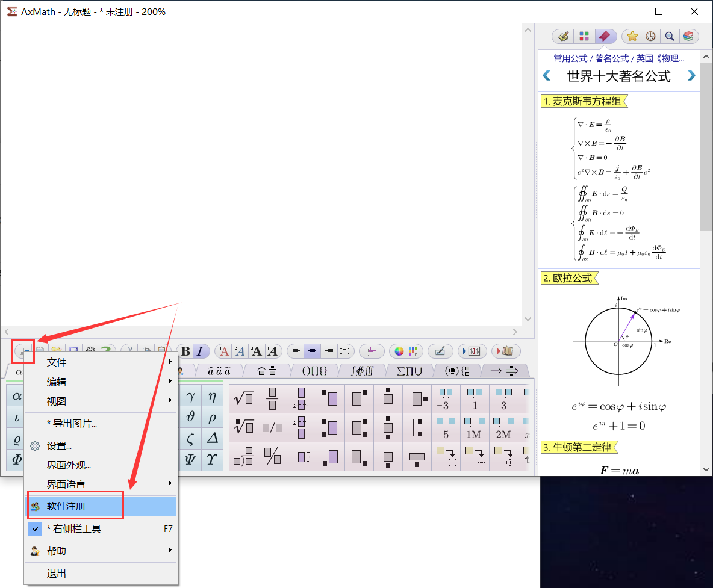Switch to the ΣΠ∪ symbol tab
The height and width of the screenshot is (588, 713).
click(x=405, y=371)
